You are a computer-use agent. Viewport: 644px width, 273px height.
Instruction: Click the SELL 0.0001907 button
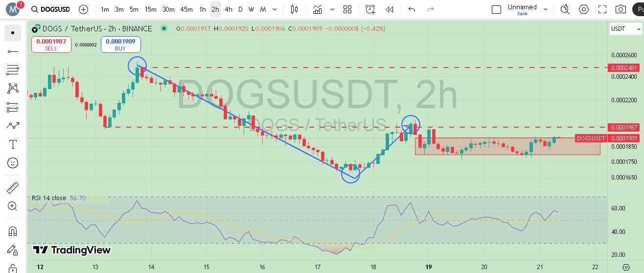pos(51,45)
